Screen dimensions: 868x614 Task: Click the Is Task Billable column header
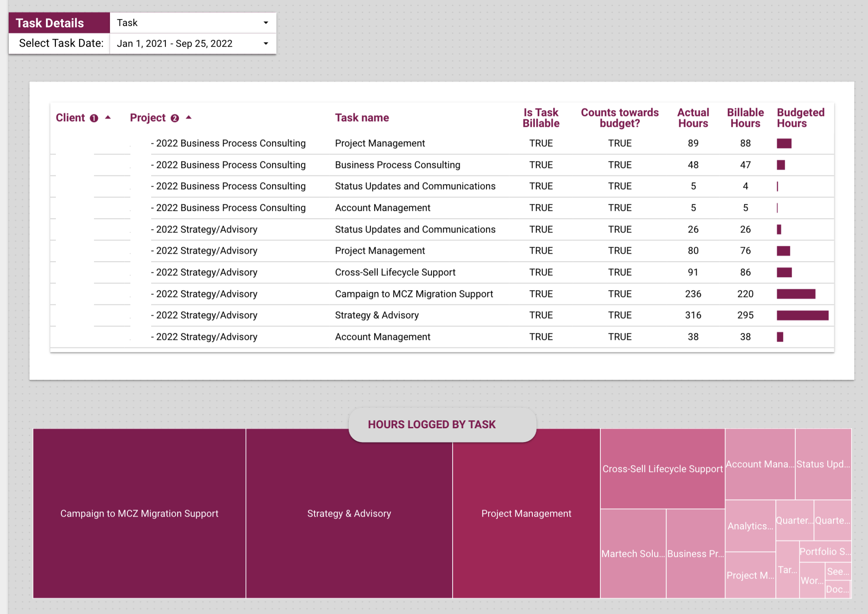(541, 118)
